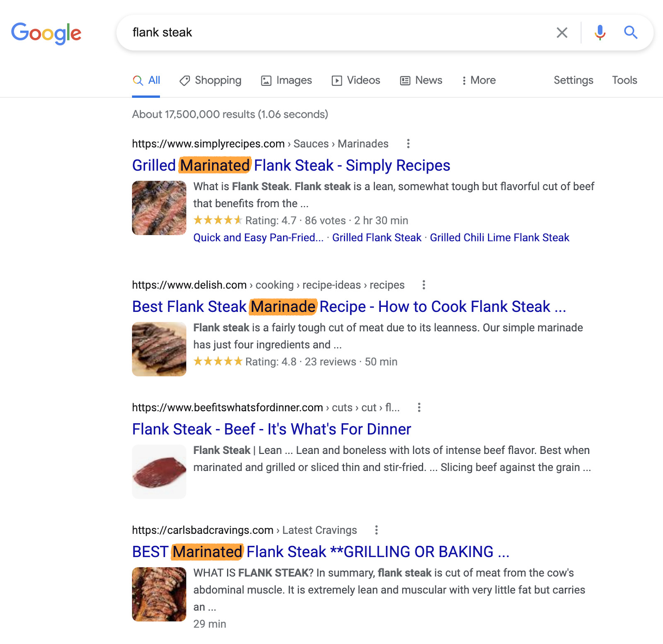Viewport: 663px width, 644px height.
Task: Open Grilled Marinated Flank Steak link
Action: 291,166
